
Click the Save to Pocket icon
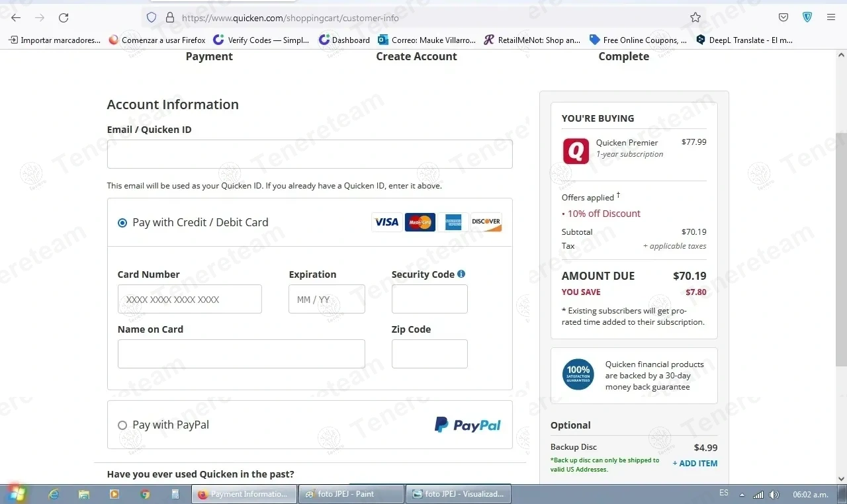coord(783,18)
